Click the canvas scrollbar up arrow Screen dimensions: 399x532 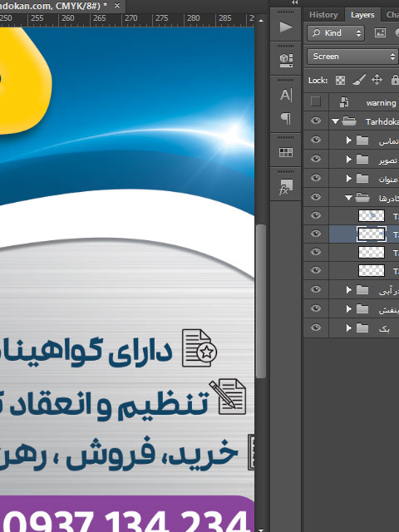click(261, 21)
